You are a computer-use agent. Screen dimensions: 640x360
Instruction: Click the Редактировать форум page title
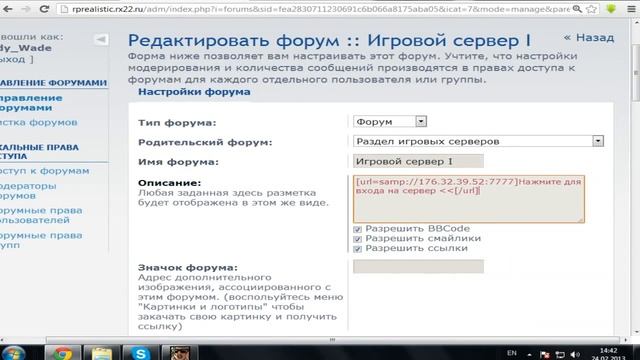329,41
